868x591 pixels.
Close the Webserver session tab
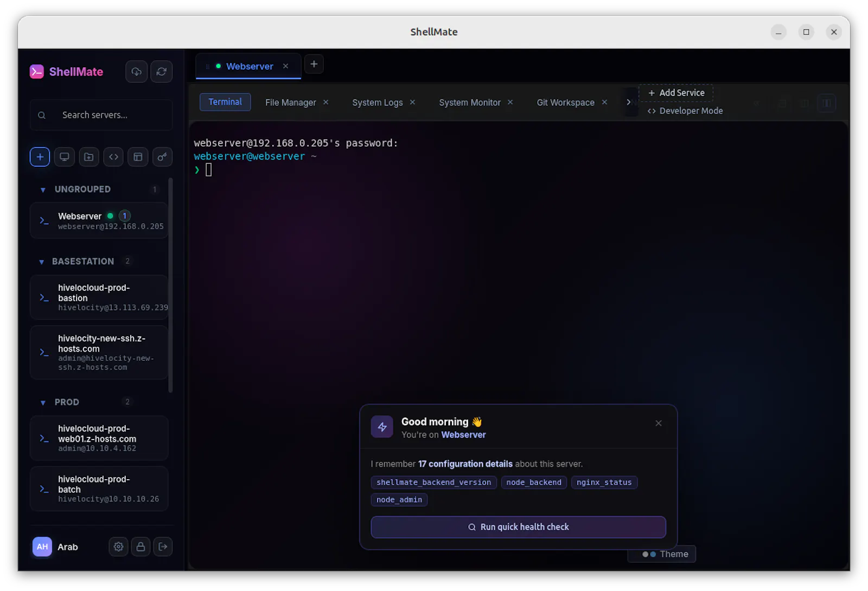point(285,66)
